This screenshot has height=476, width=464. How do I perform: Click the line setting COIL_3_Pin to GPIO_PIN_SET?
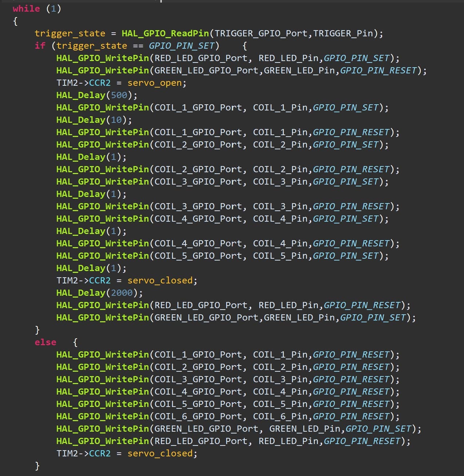point(222,182)
